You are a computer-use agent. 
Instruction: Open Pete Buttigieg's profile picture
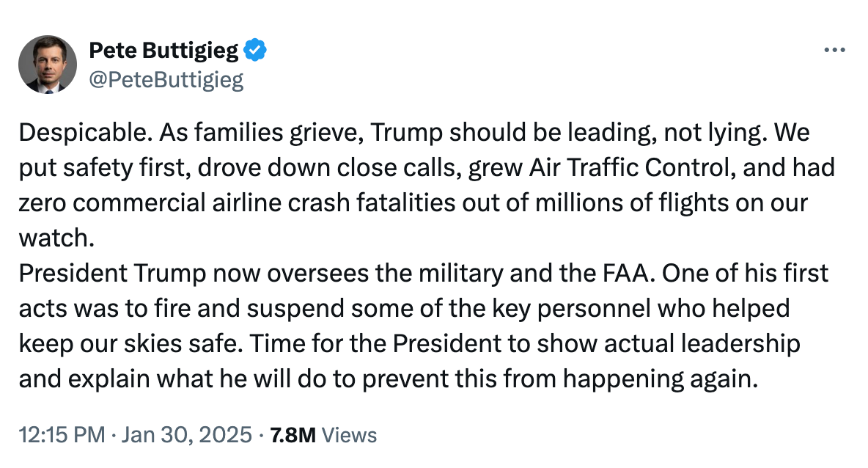tap(48, 64)
